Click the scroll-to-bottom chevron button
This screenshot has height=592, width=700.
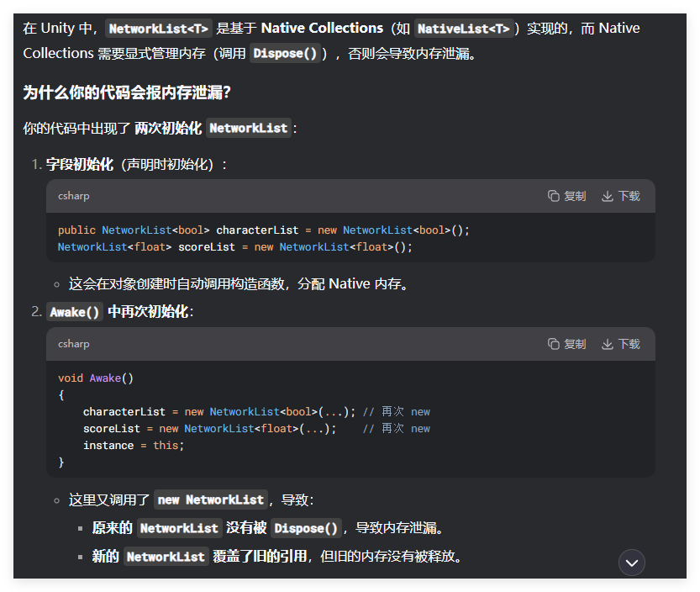[632, 563]
